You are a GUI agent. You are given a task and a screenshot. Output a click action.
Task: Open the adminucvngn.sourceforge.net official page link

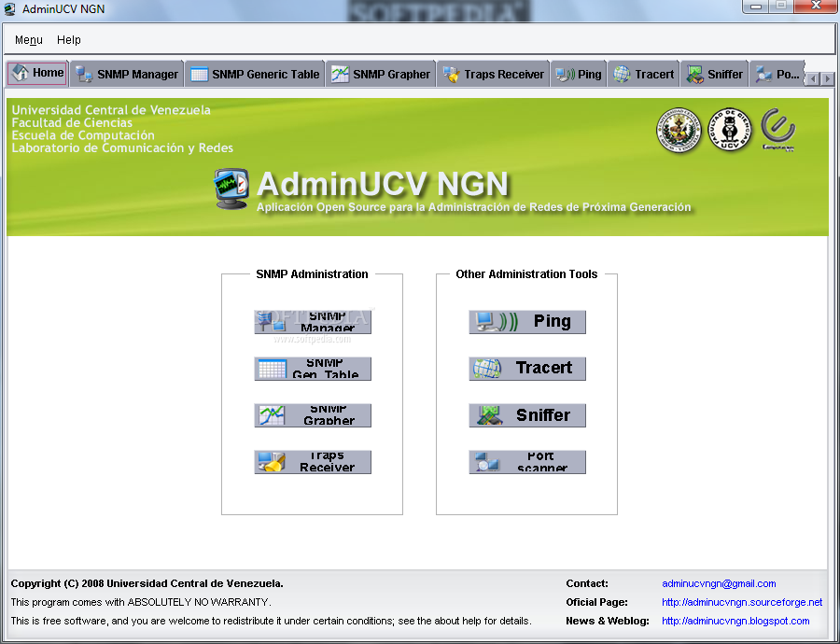[742, 602]
